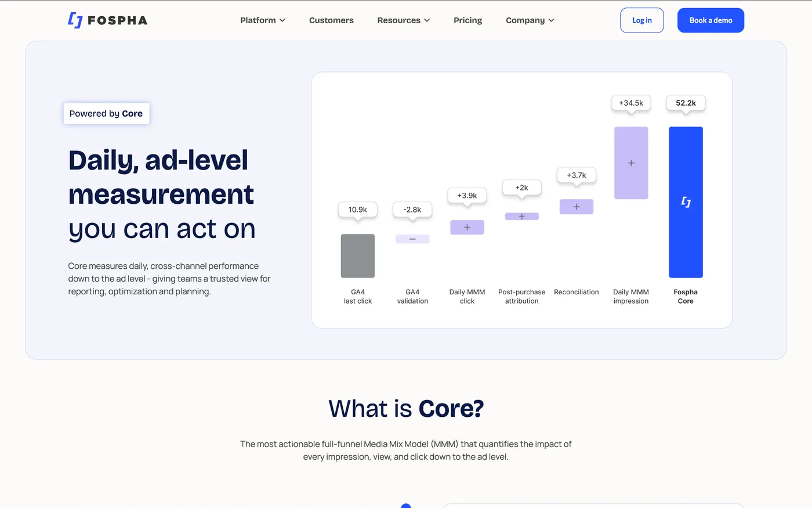Select the gray GA4 last click bar

(x=357, y=255)
